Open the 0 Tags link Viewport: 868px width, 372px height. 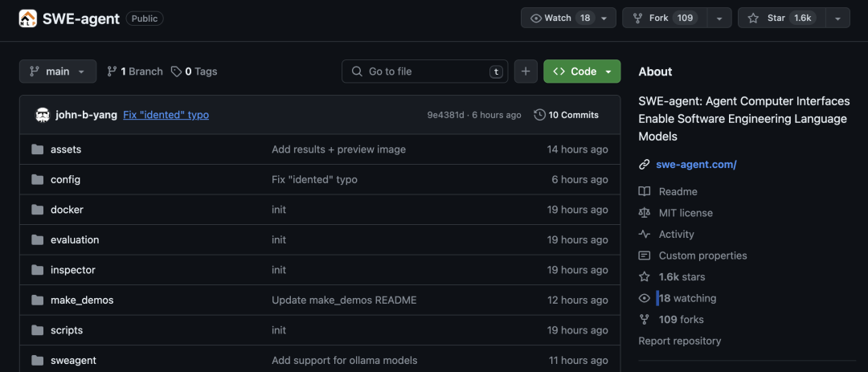click(x=194, y=72)
